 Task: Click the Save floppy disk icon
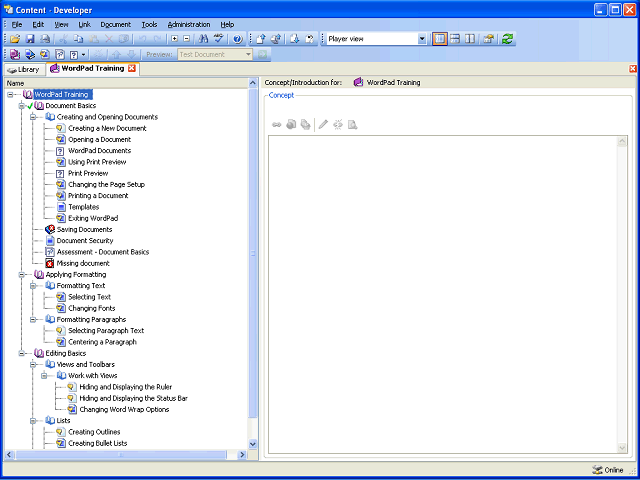click(x=30, y=39)
